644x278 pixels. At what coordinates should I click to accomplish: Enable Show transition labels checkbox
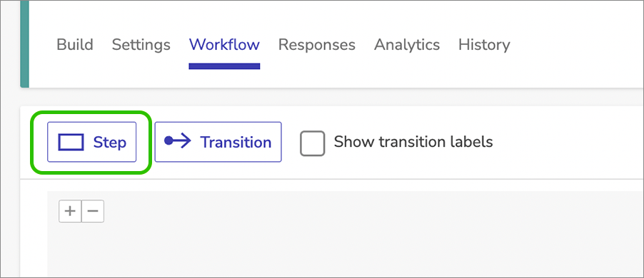312,143
